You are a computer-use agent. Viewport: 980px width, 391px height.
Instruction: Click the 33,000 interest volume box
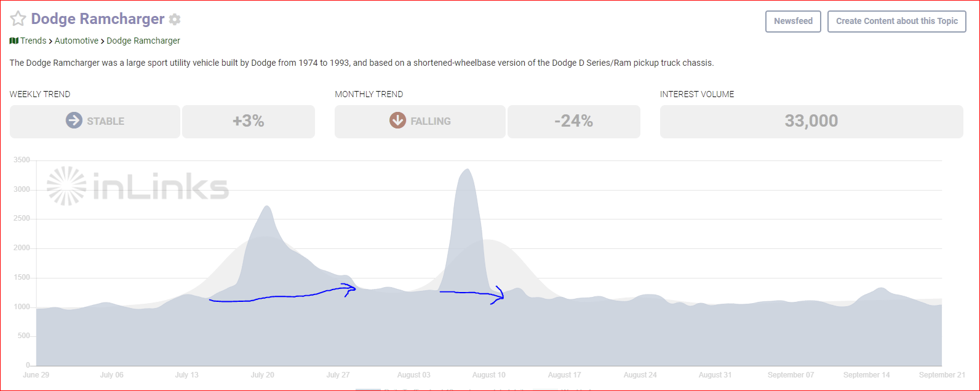811,121
